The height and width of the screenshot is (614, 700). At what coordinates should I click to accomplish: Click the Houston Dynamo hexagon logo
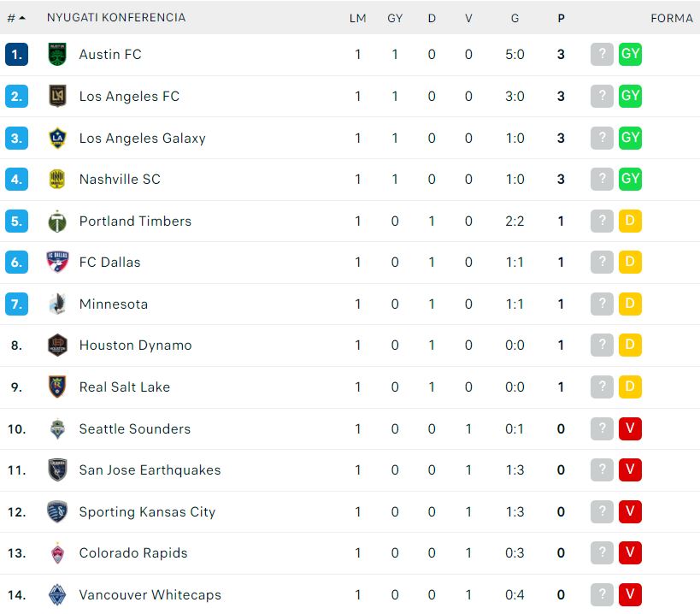57,345
